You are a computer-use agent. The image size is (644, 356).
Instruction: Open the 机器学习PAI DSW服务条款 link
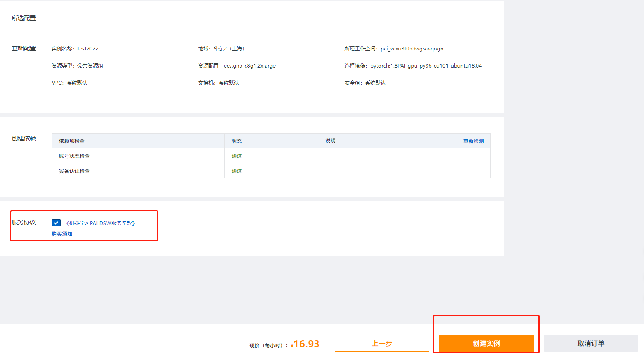(x=101, y=223)
